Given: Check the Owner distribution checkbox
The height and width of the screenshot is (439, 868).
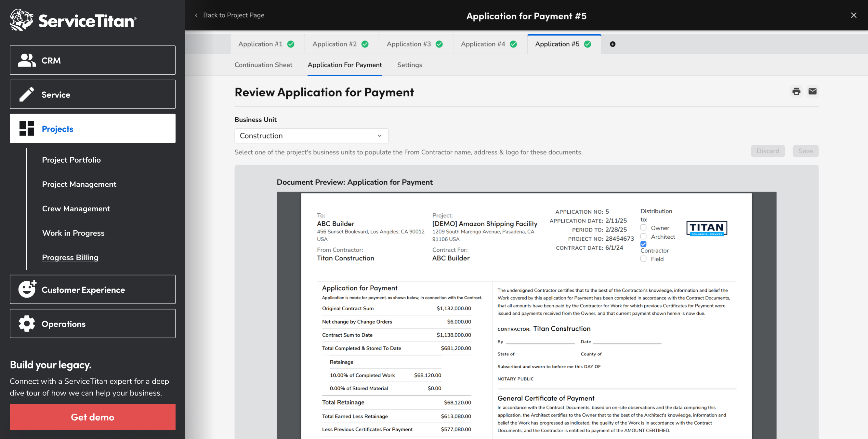Looking at the screenshot, I should coord(643,228).
